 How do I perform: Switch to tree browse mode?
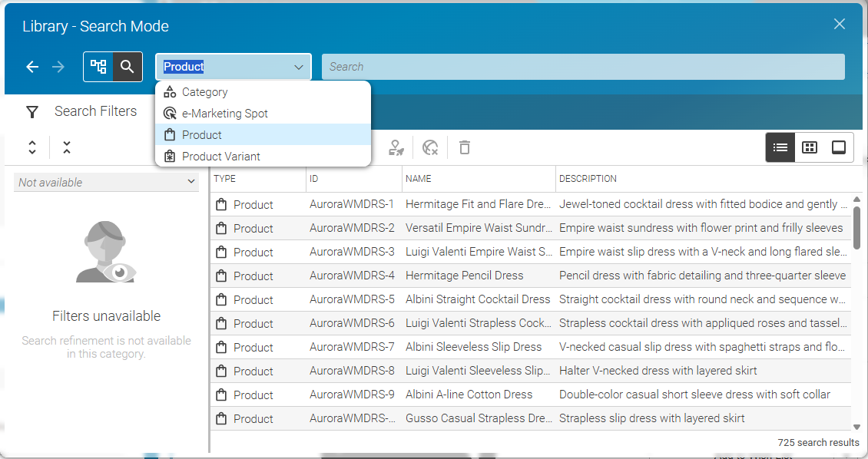click(x=98, y=67)
